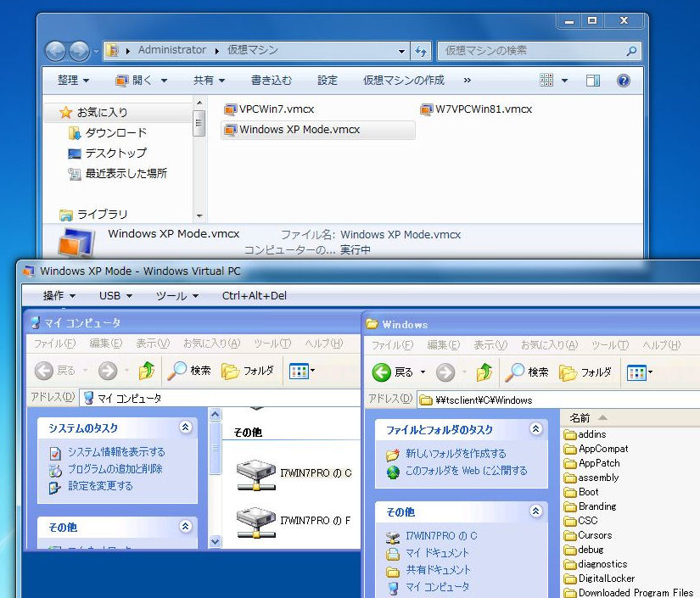
Task: Click the scroll down arrow in マイ コンピュータ window
Action: 216,542
